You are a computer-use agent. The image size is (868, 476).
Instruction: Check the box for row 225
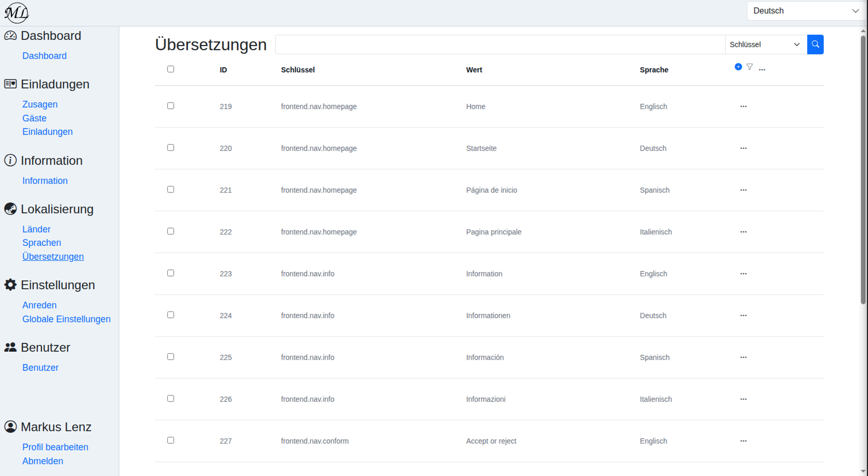(x=170, y=357)
